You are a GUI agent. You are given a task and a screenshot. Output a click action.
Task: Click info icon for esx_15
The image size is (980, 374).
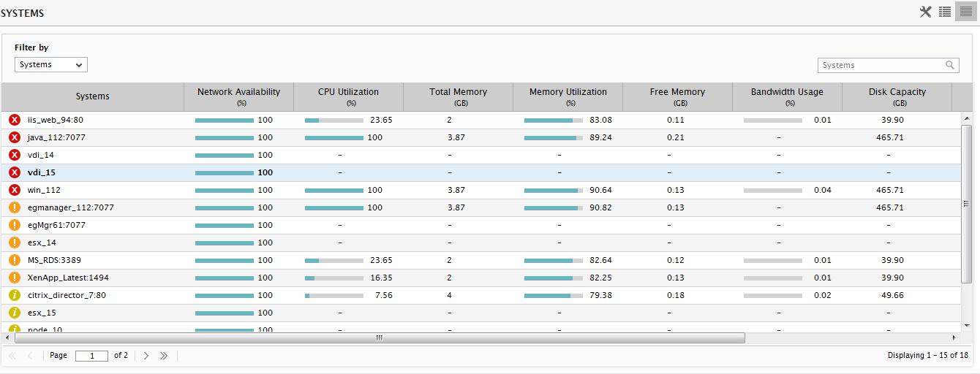(15, 313)
